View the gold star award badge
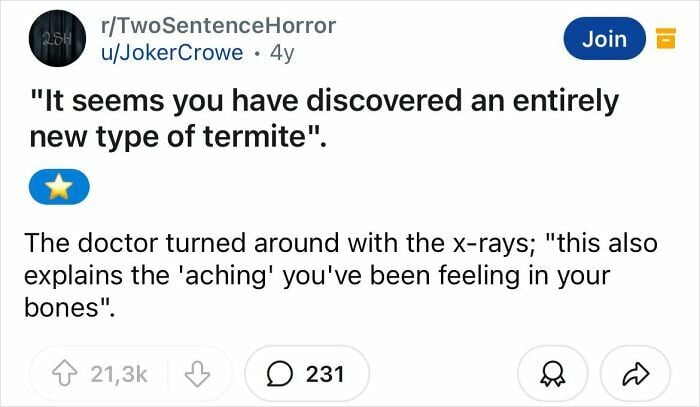 pyautogui.click(x=59, y=185)
